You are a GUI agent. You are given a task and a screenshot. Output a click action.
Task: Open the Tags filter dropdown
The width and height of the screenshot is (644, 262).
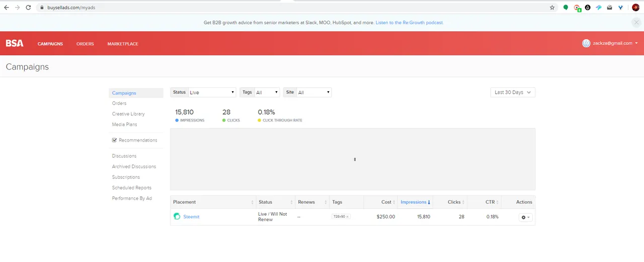coord(267,93)
